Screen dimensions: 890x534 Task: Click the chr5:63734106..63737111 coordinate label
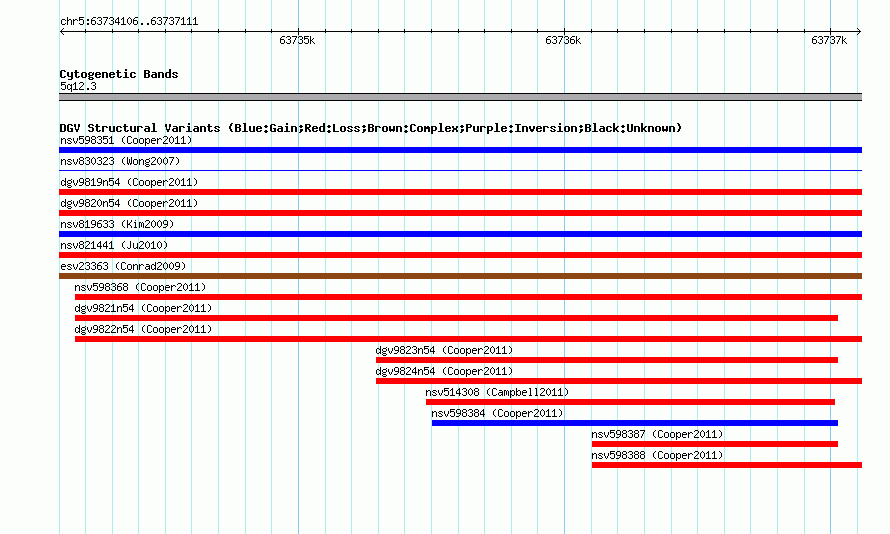129,22
